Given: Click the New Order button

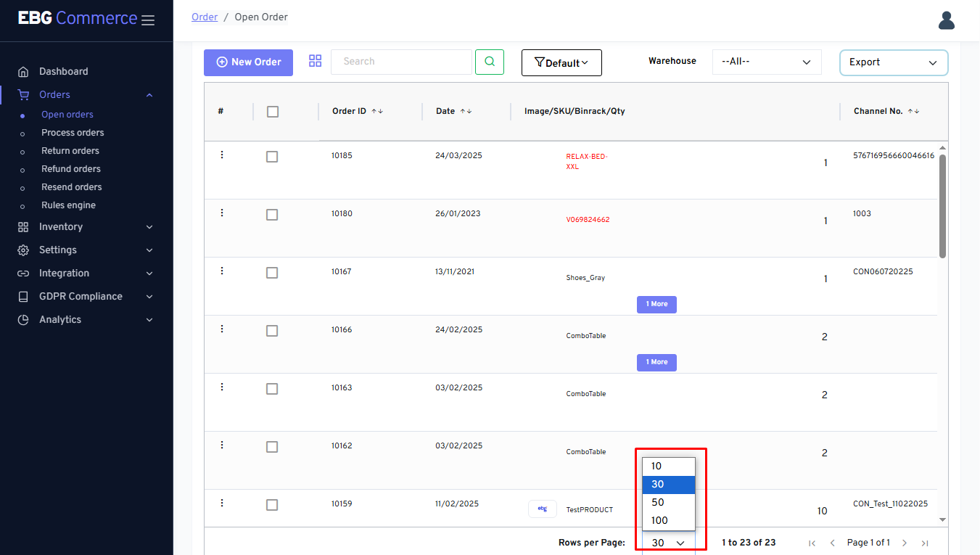Looking at the screenshot, I should [248, 62].
